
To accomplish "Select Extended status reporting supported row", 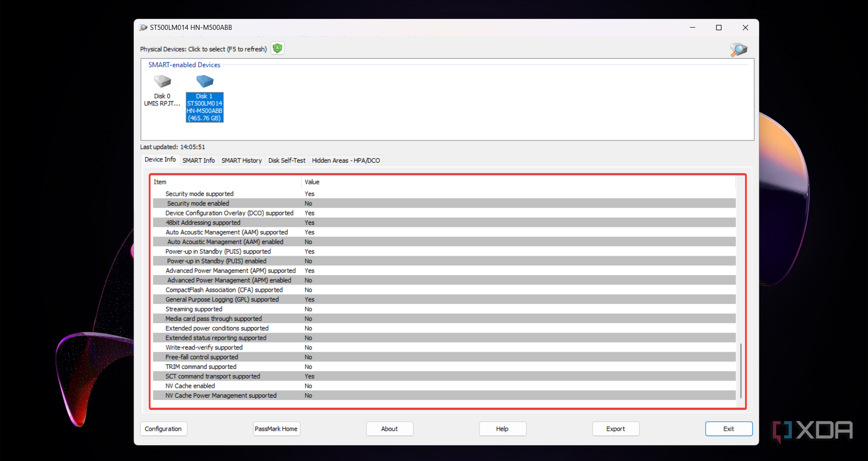I will click(444, 338).
